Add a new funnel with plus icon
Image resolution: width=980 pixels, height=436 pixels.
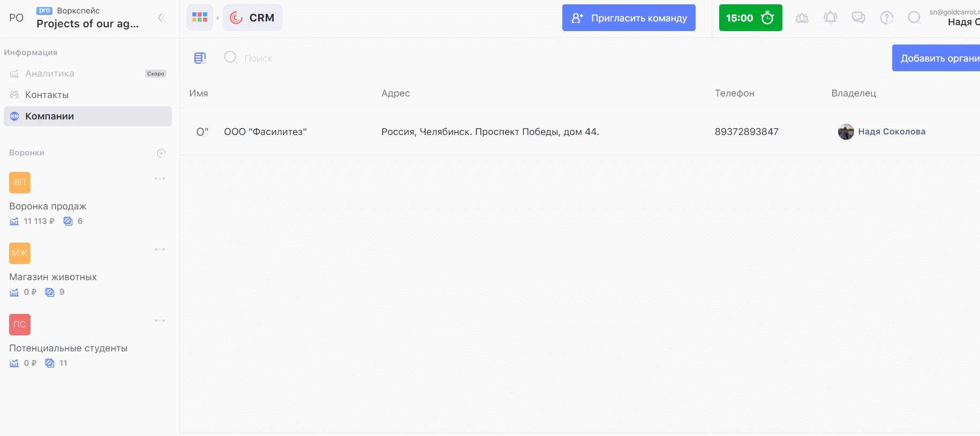[x=161, y=153]
